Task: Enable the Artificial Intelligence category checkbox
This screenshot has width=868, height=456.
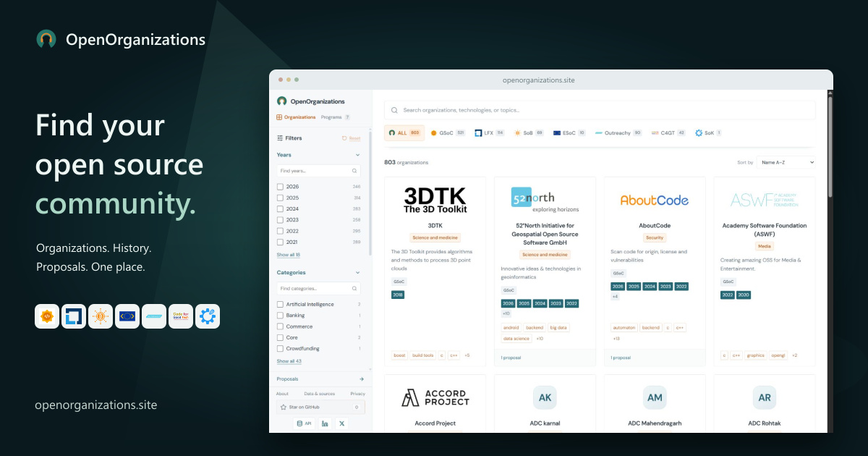Action: [280, 305]
